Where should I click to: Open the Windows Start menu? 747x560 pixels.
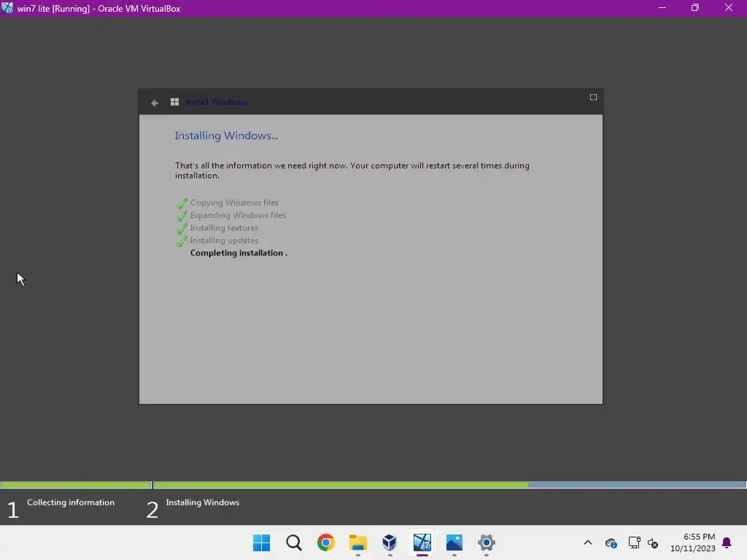[262, 542]
